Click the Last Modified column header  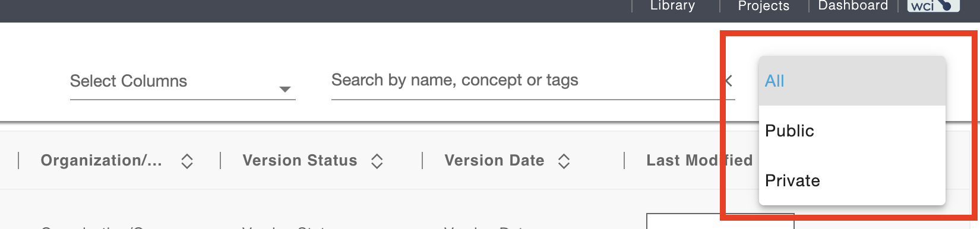(699, 160)
